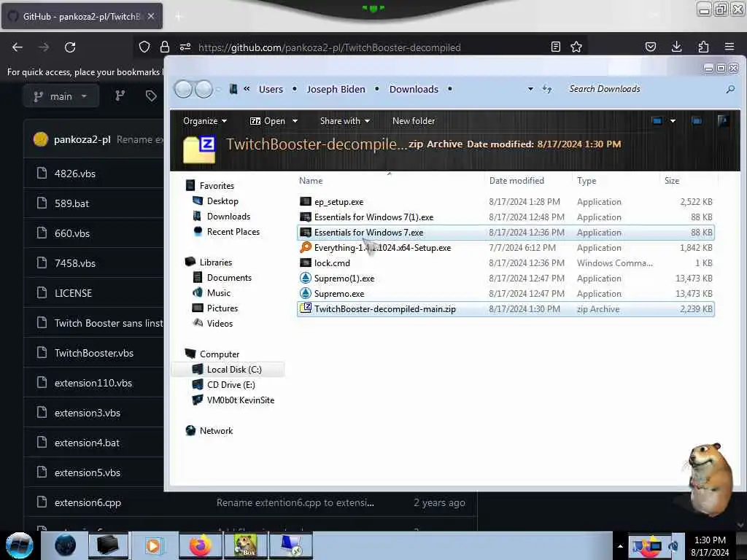
Task: Toggle the preview pane icon
Action: pyautogui.click(x=697, y=121)
